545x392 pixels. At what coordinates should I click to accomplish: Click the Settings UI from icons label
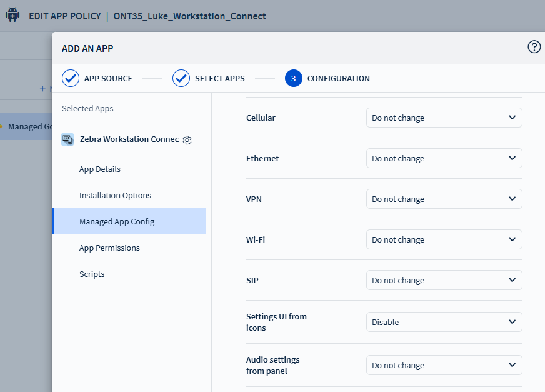[x=276, y=322]
